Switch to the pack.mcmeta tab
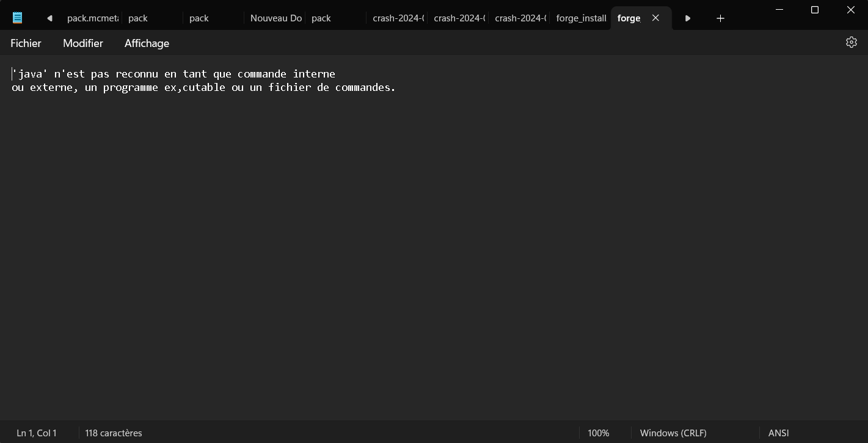868x443 pixels. [x=92, y=18]
